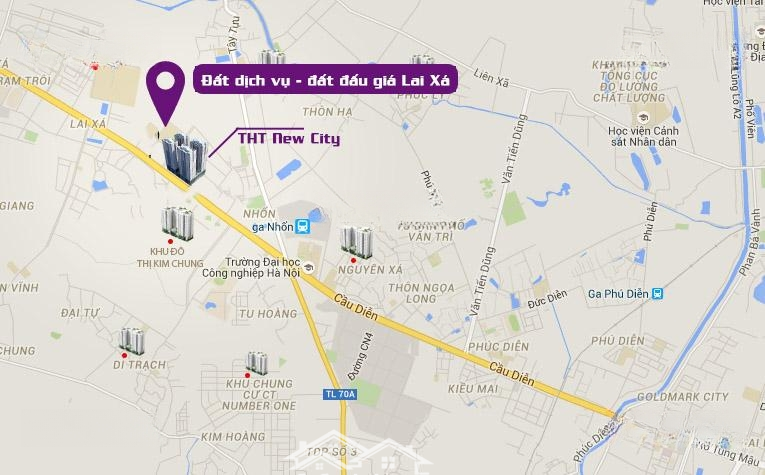
Task: Click the Khu chung cư CT Number One towers
Action: click(257, 363)
